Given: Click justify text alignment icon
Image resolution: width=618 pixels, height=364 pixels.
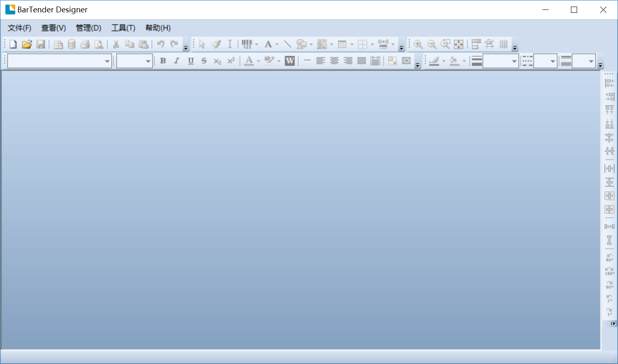Looking at the screenshot, I should (361, 61).
